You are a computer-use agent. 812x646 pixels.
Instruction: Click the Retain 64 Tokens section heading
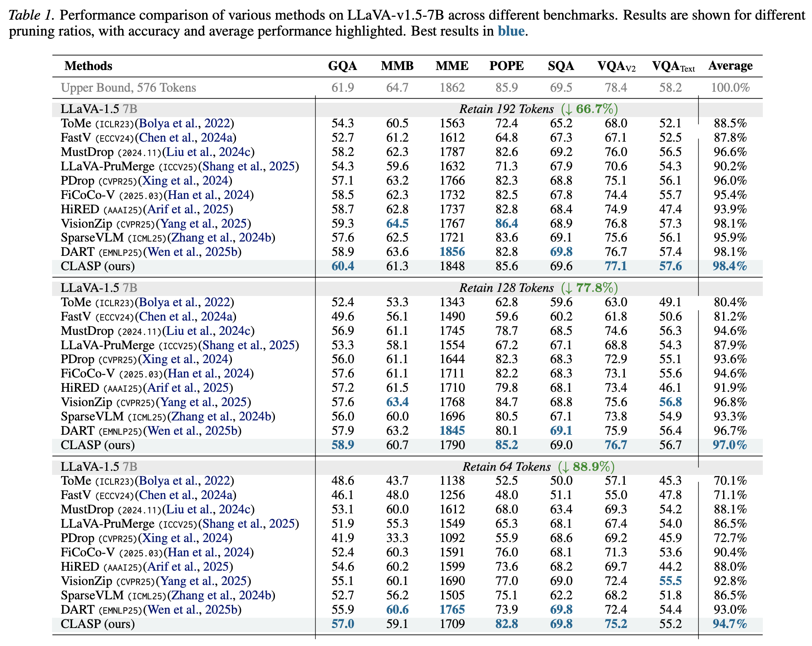(506, 467)
